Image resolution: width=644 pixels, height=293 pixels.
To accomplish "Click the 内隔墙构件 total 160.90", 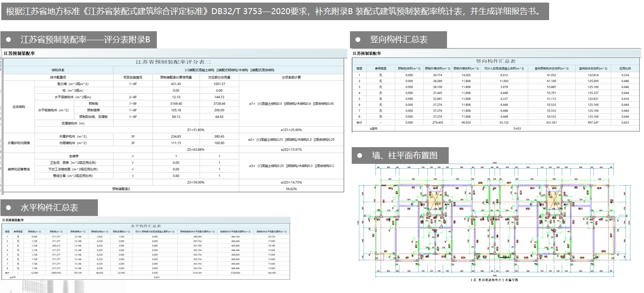I will tap(219, 143).
